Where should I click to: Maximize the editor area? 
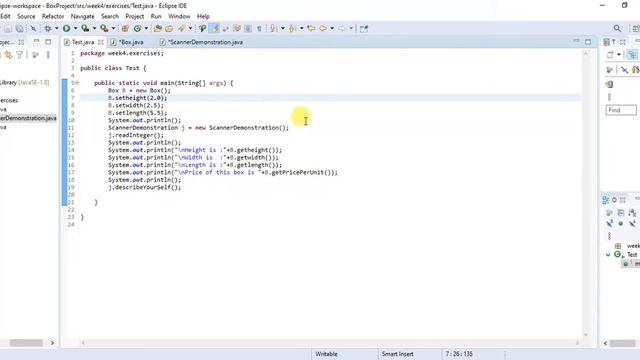click(x=588, y=42)
